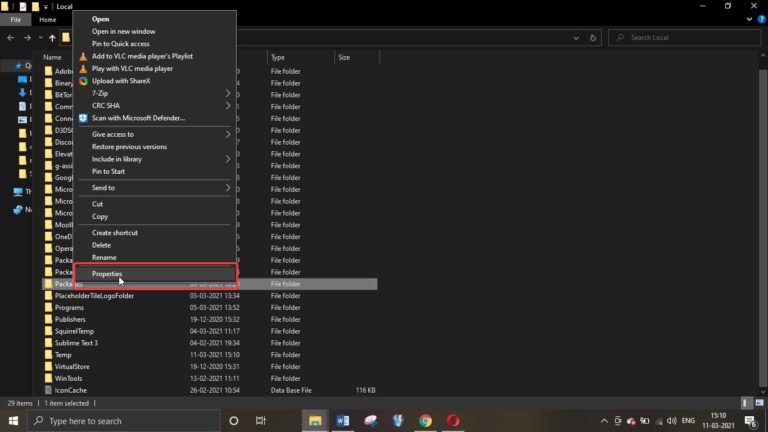Select the SquirrelTemp folder
This screenshot has width=768, height=432.
point(74,331)
